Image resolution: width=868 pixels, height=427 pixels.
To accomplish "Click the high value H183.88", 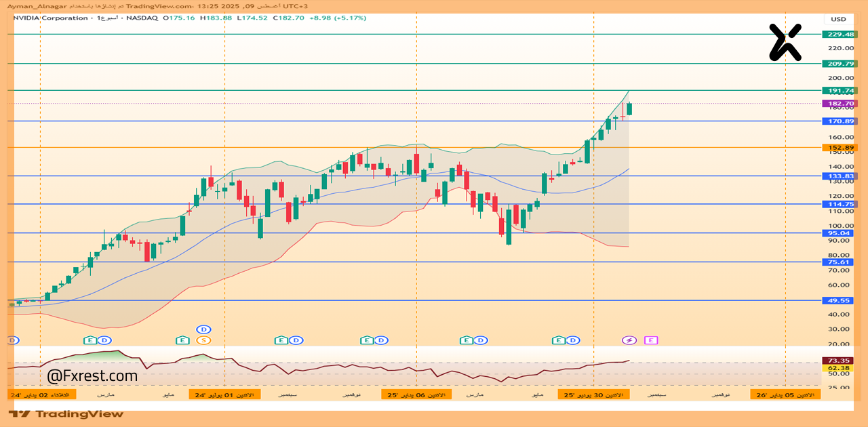I will tap(216, 18).
